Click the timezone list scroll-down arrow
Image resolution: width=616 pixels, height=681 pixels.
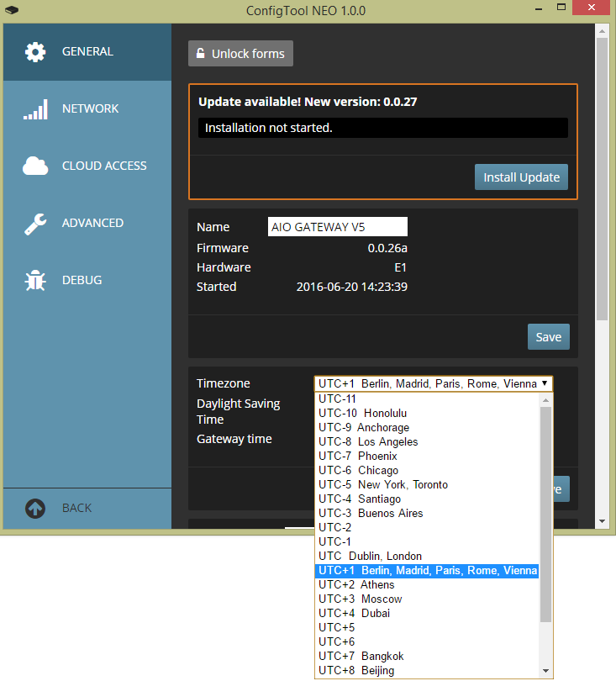(545, 671)
